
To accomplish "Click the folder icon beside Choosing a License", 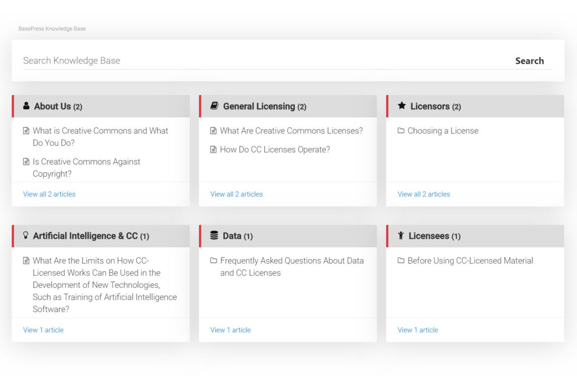I will (x=401, y=131).
